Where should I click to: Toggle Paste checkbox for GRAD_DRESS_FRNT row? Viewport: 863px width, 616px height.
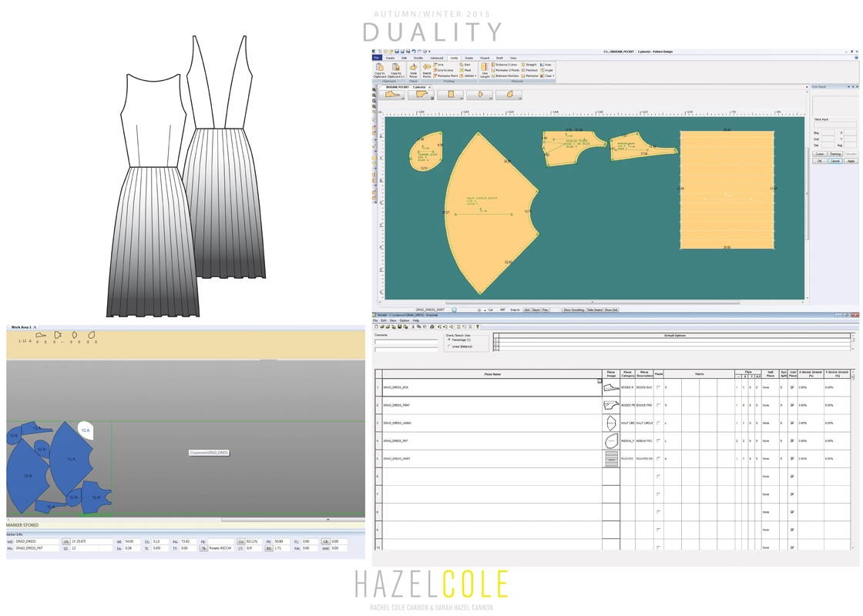[658, 405]
